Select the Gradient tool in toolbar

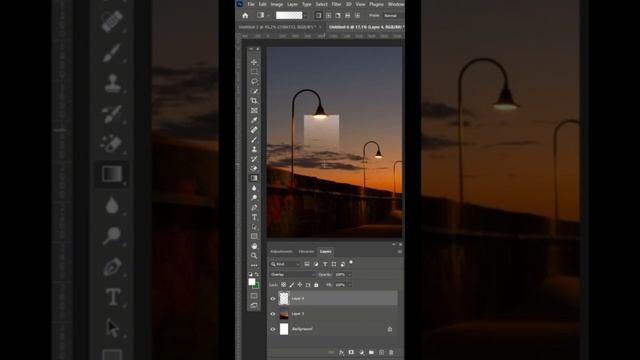[x=254, y=178]
